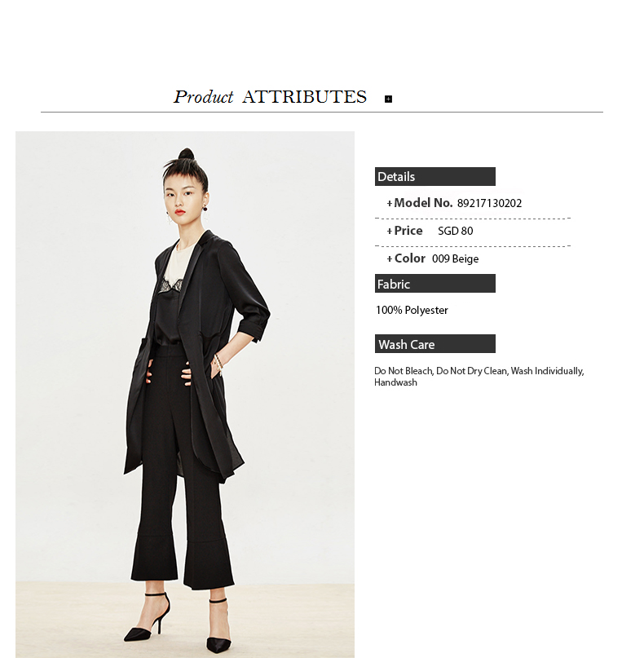Click the 100% Polyester fabric text

click(x=412, y=310)
